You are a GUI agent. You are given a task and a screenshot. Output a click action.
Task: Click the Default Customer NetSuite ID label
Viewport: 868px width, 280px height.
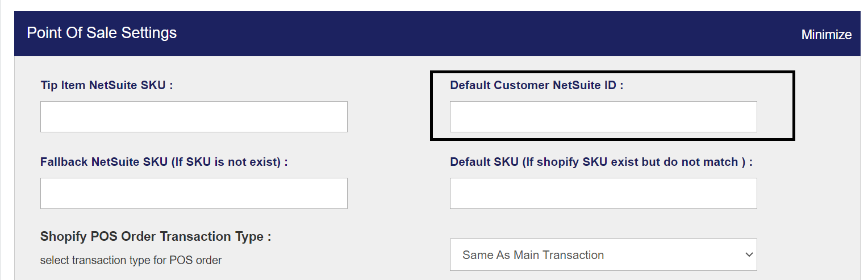536,86
